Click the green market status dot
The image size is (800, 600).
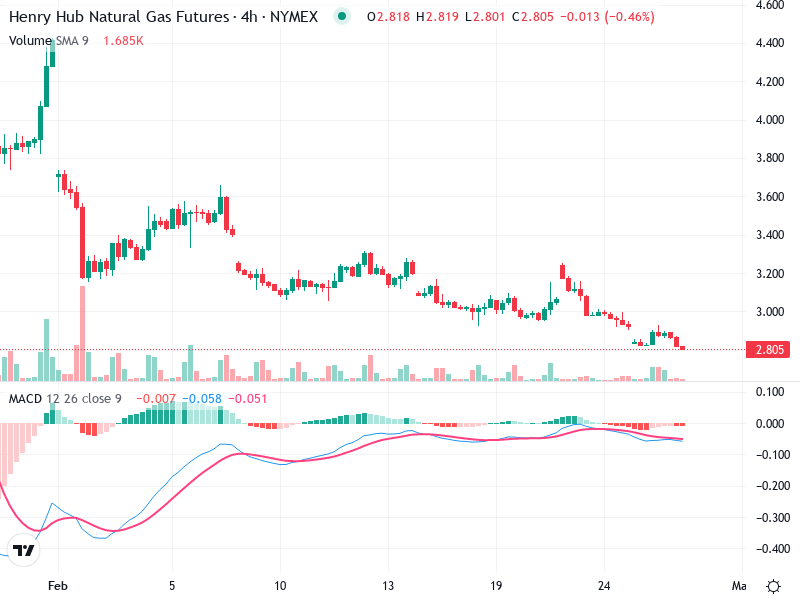pos(343,16)
